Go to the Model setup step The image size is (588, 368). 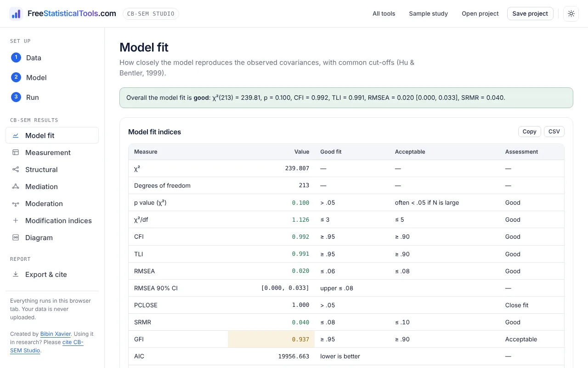coord(52,78)
